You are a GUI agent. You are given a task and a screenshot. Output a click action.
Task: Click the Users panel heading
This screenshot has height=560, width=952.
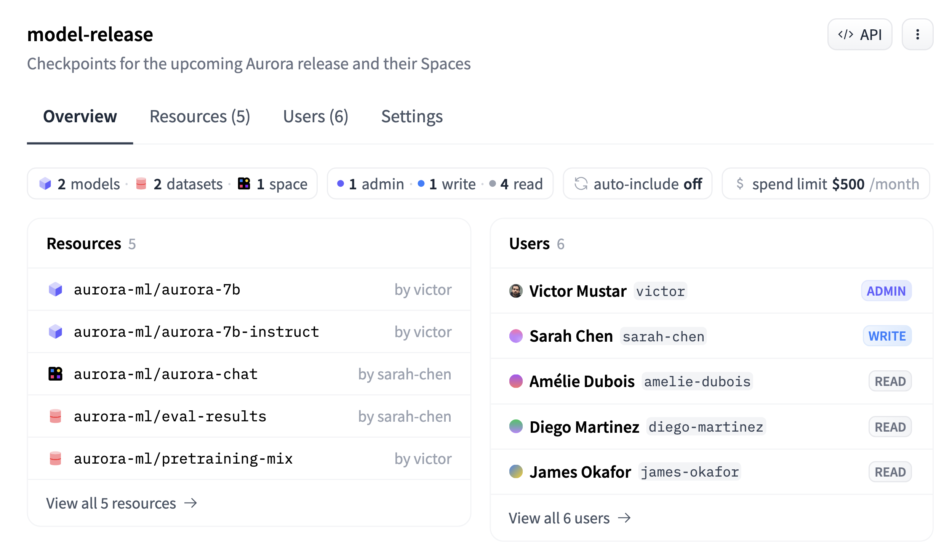529,244
